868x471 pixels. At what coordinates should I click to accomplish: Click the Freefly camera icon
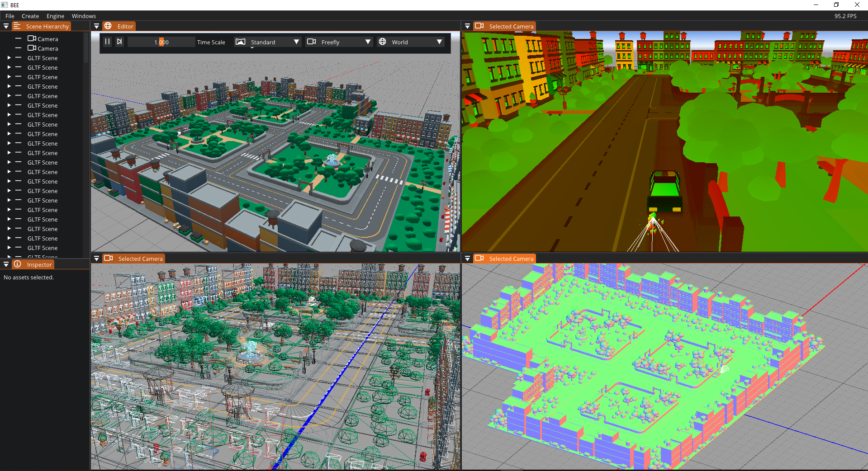coord(311,42)
